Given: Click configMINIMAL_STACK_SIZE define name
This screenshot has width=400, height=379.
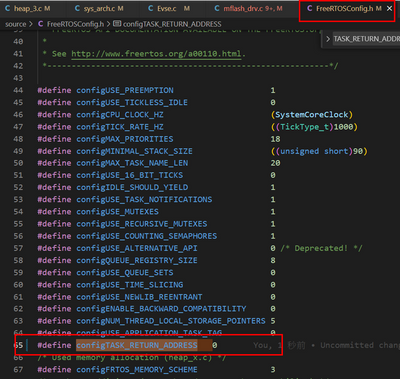Looking at the screenshot, I should click(x=134, y=151).
